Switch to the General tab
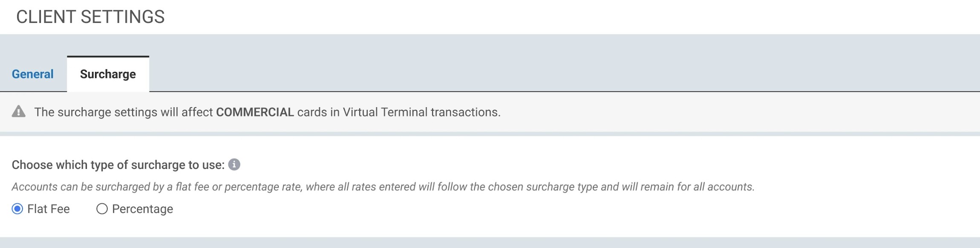 (33, 74)
